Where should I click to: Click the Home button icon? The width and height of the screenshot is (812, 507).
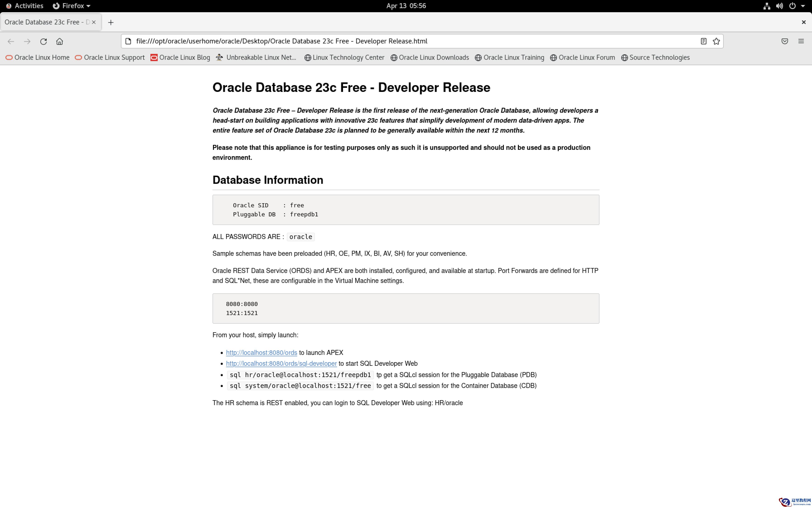tap(59, 41)
